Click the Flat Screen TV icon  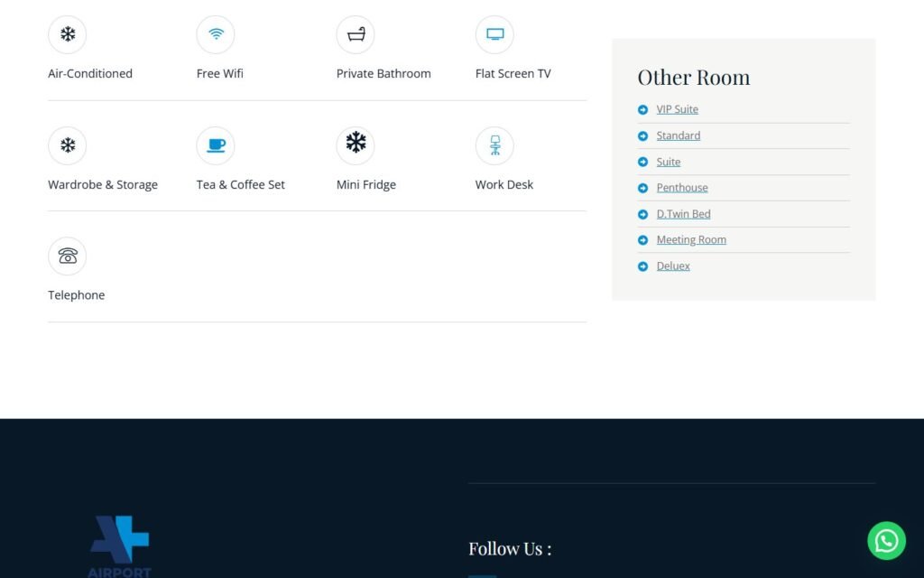click(495, 34)
